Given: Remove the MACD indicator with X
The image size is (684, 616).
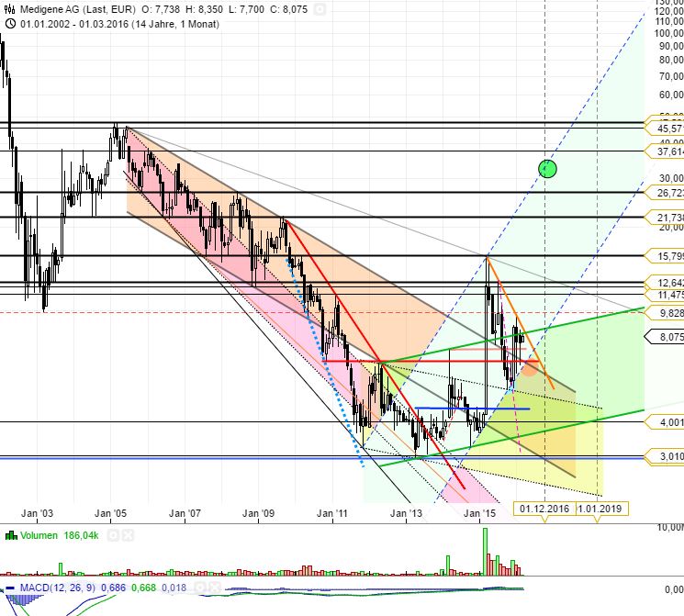Looking at the screenshot, I should click(214, 588).
